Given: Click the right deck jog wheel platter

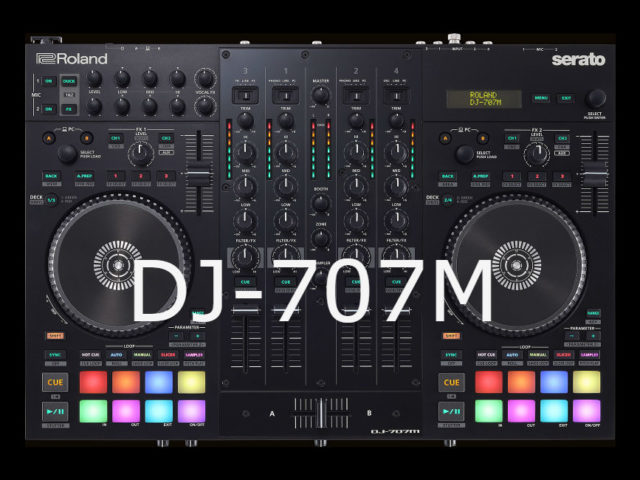Looking at the screenshot, I should 516,265.
